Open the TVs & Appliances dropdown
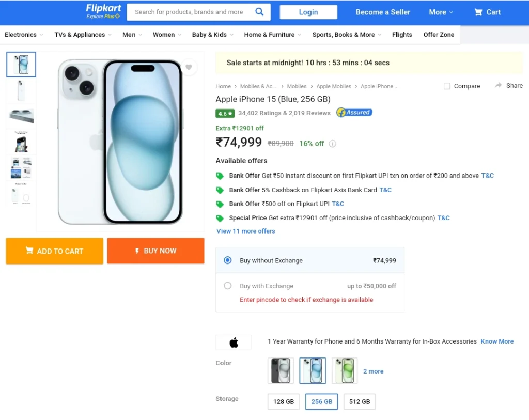This screenshot has width=529, height=420. point(83,35)
